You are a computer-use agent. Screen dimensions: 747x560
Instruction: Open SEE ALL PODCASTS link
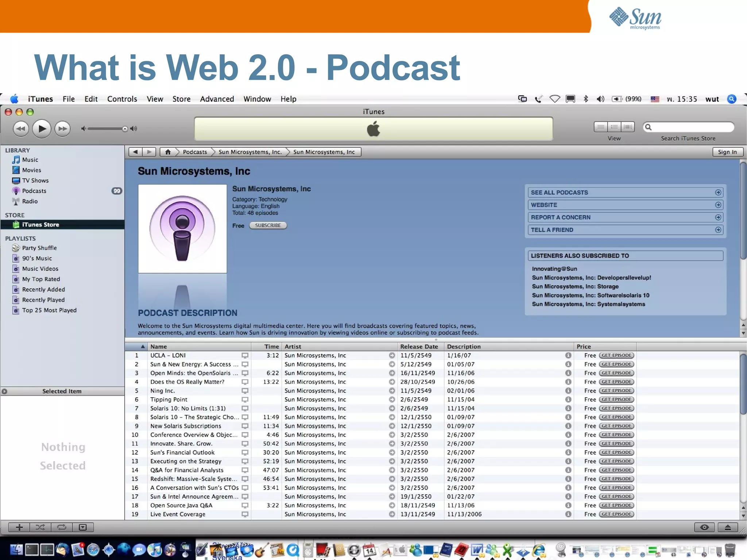(625, 193)
